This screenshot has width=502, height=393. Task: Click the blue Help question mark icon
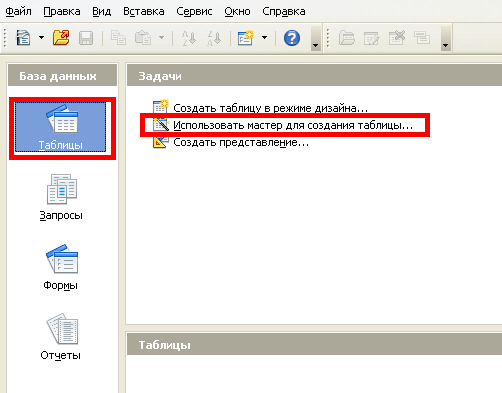(292, 38)
